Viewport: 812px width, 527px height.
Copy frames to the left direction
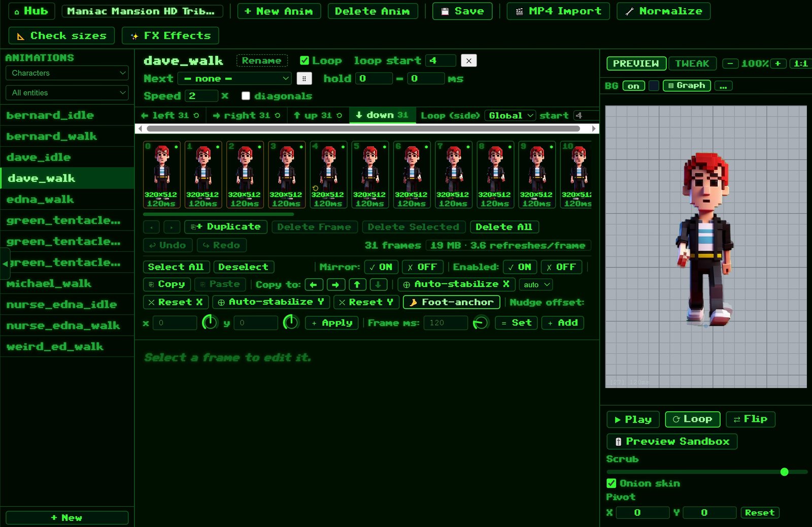click(x=314, y=285)
